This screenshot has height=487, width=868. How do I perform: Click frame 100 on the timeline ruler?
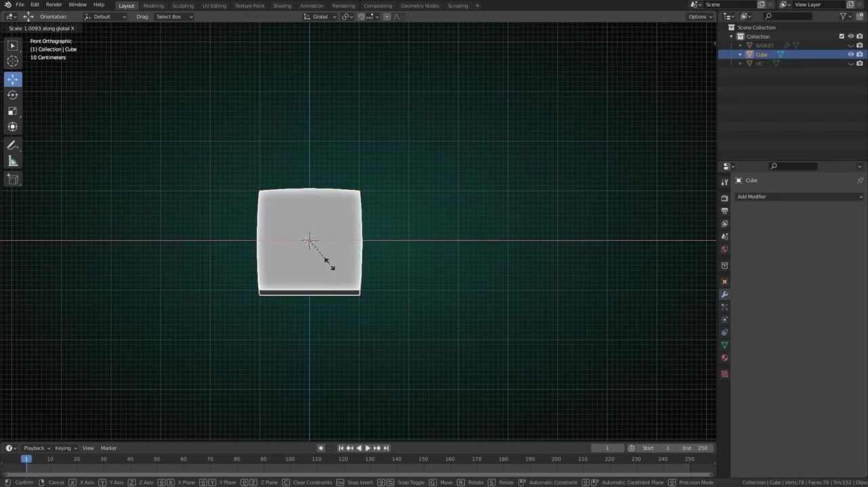[290, 459]
